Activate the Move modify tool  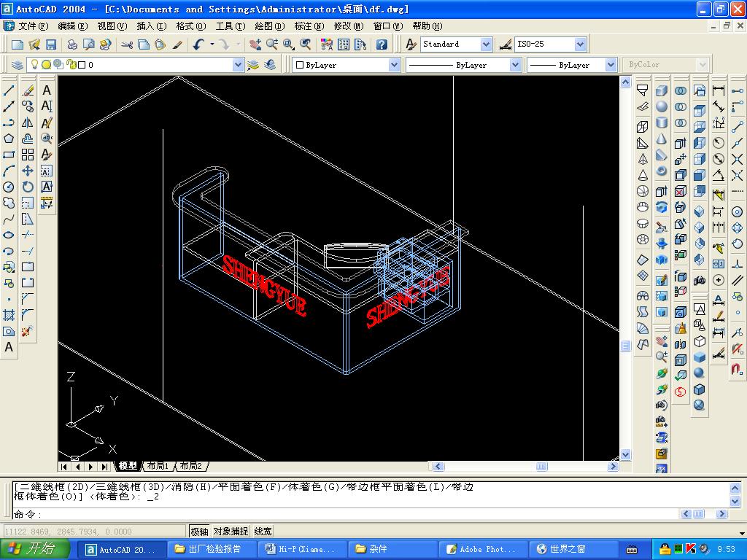click(x=28, y=171)
